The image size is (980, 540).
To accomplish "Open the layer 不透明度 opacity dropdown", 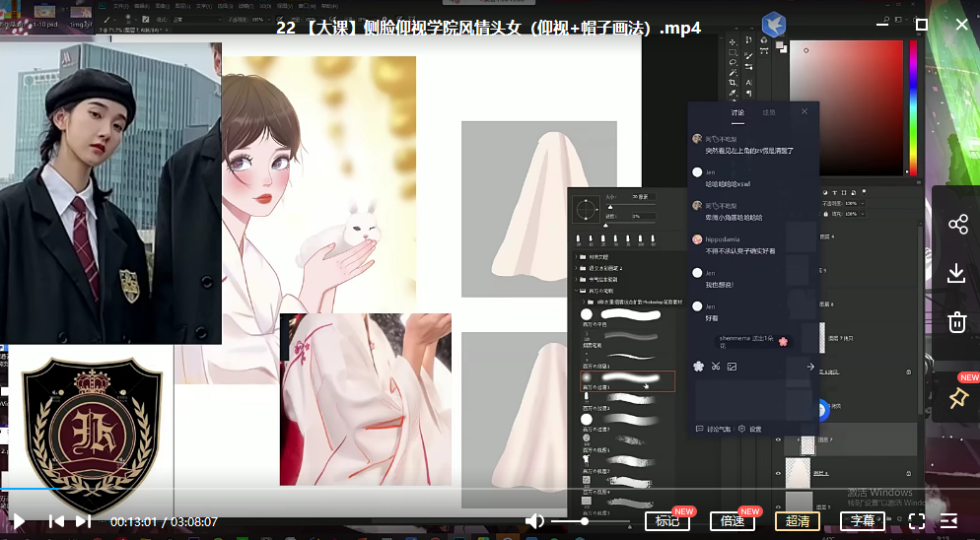I will [863, 203].
